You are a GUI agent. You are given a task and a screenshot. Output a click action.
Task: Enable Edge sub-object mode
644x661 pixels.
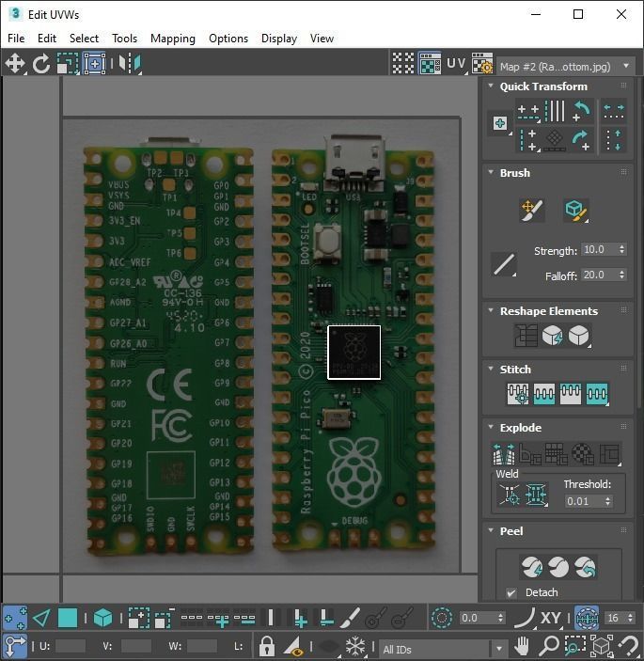(41, 618)
